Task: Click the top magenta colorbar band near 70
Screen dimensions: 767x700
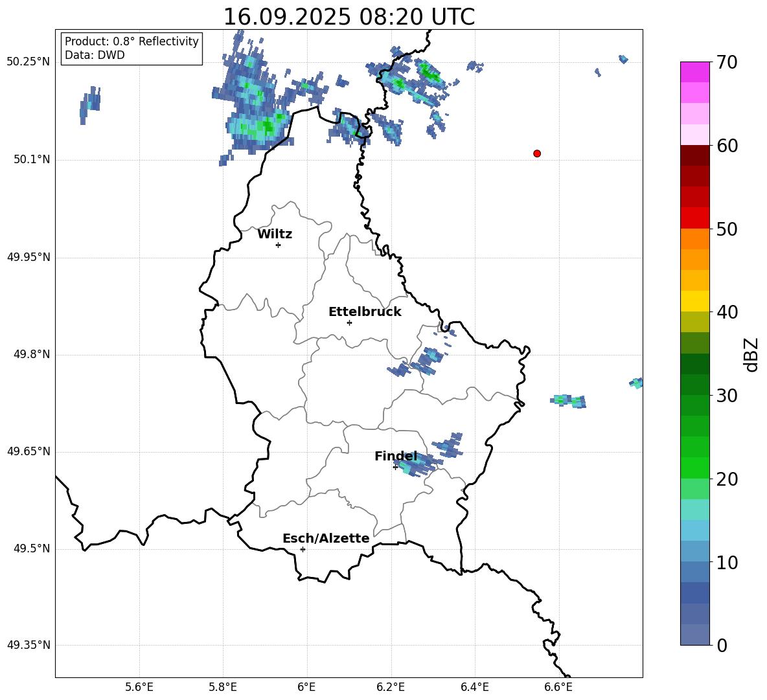Action: [695, 72]
